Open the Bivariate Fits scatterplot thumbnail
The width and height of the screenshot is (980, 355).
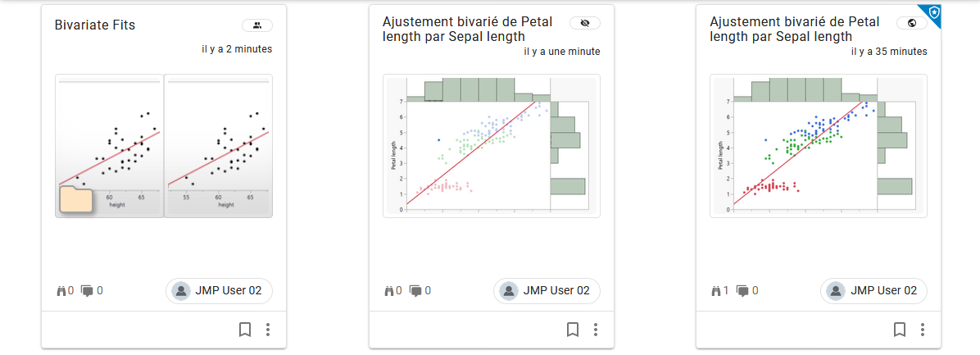point(164,146)
